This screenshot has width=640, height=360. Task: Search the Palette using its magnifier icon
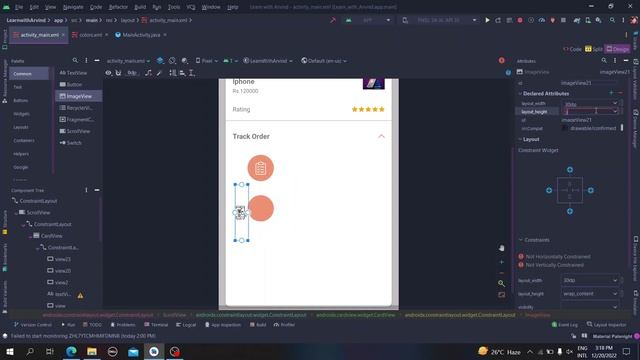(x=75, y=60)
